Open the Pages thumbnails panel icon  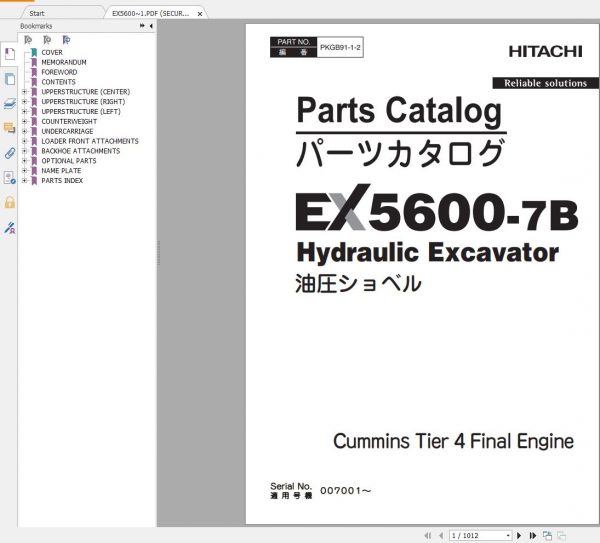point(10,79)
